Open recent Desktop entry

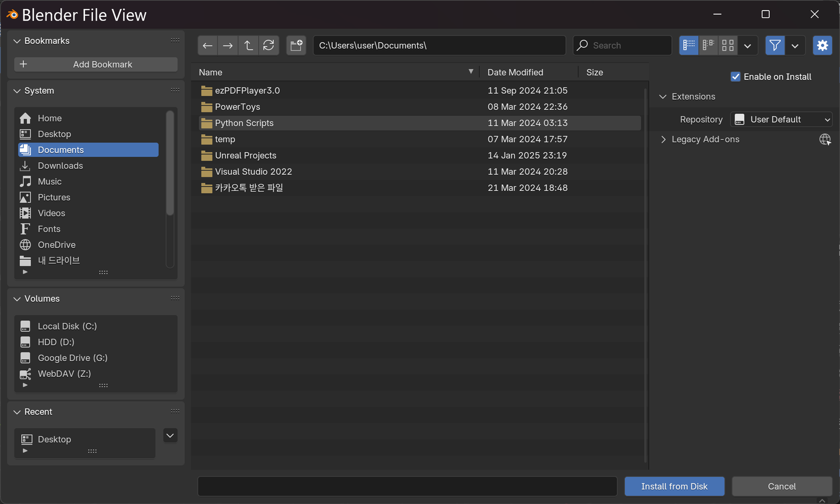point(85,439)
